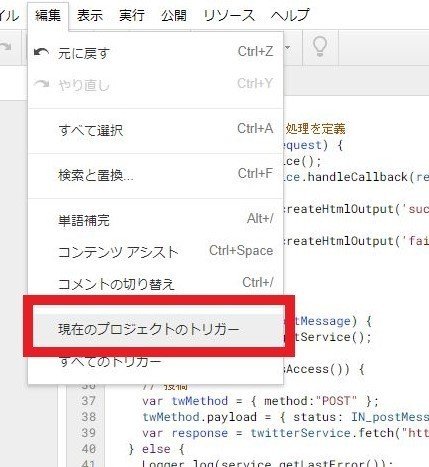Select すべてのトリガー menu entry
This screenshot has width=429, height=467.
click(x=156, y=362)
